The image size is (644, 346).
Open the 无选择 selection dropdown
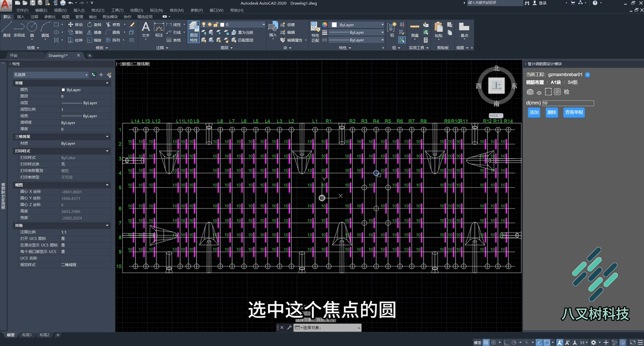pos(51,75)
